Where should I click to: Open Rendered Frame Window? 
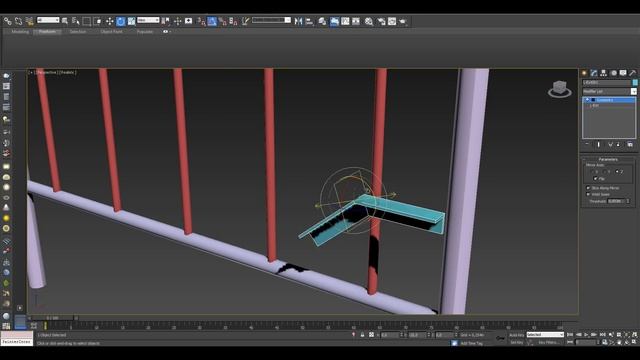click(392, 21)
